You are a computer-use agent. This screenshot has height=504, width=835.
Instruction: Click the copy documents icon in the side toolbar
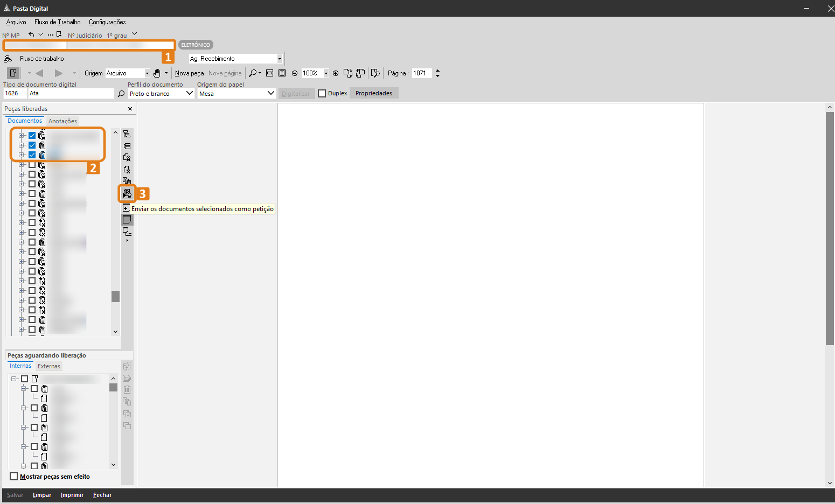click(x=127, y=181)
